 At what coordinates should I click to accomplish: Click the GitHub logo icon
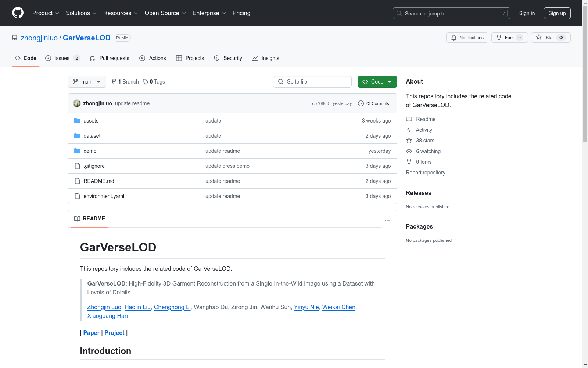coord(18,13)
